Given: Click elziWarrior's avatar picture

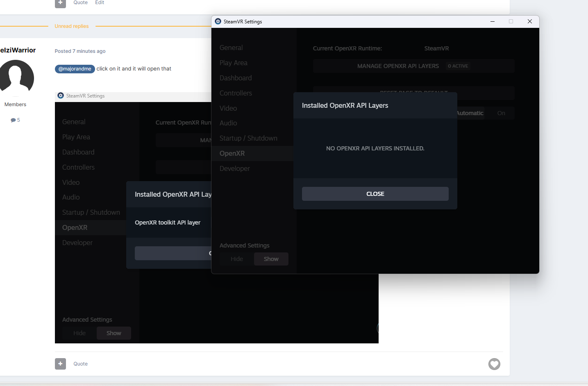Looking at the screenshot, I should (16, 78).
